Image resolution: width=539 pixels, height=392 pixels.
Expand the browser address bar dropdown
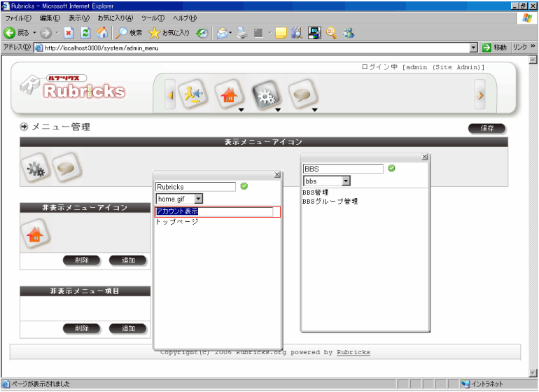coord(474,48)
